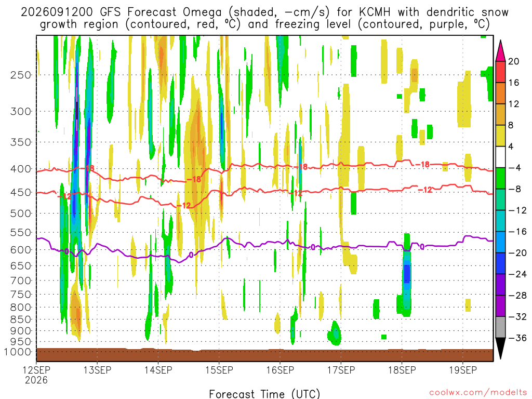Image resolution: width=532 pixels, height=399 pixels.
Task: Click the 850 pressure level label
Action: tap(21, 320)
